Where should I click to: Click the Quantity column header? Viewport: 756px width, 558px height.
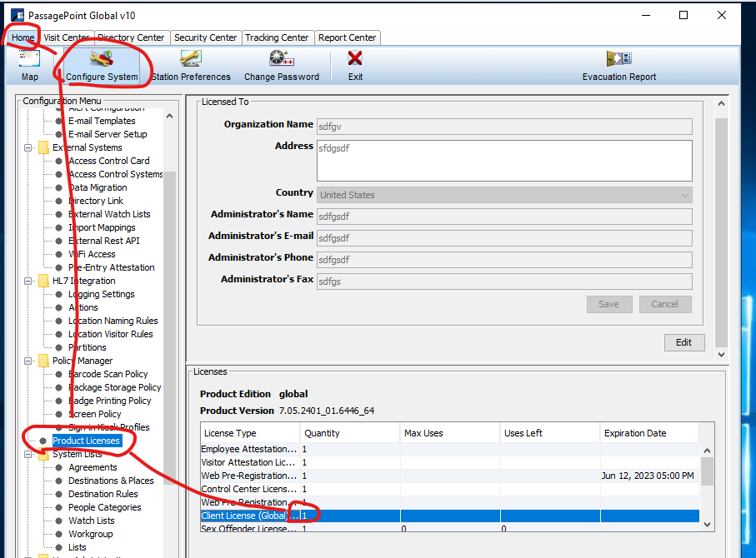[350, 433]
